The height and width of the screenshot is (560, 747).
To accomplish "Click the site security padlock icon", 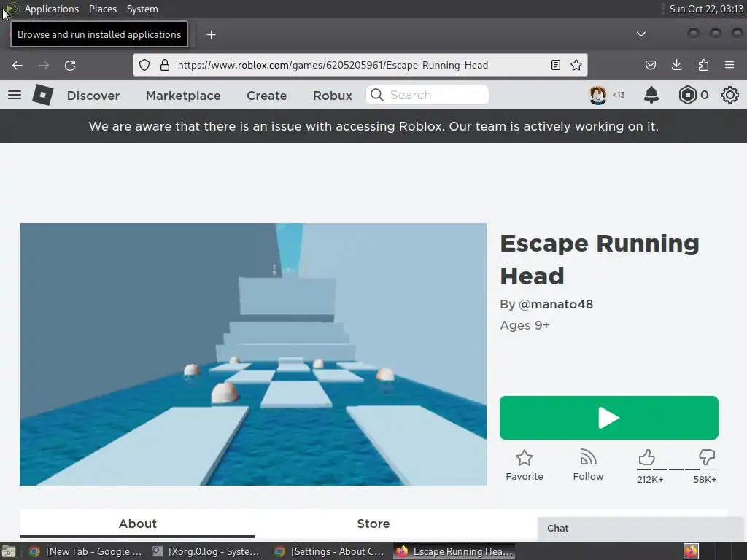I will (x=165, y=65).
